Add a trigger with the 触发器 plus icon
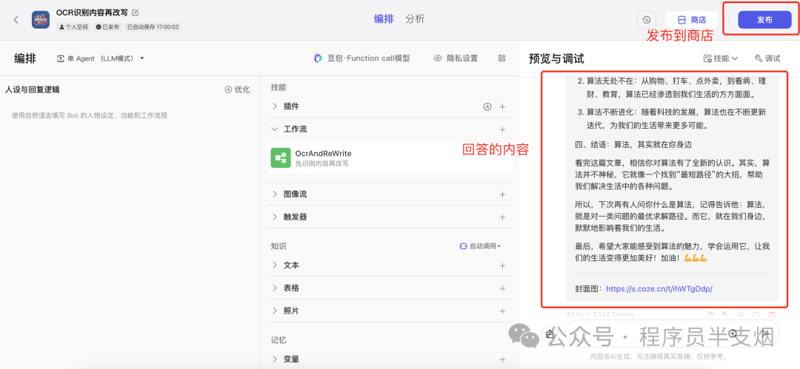Viewport: 800px width, 369px height. [x=503, y=217]
